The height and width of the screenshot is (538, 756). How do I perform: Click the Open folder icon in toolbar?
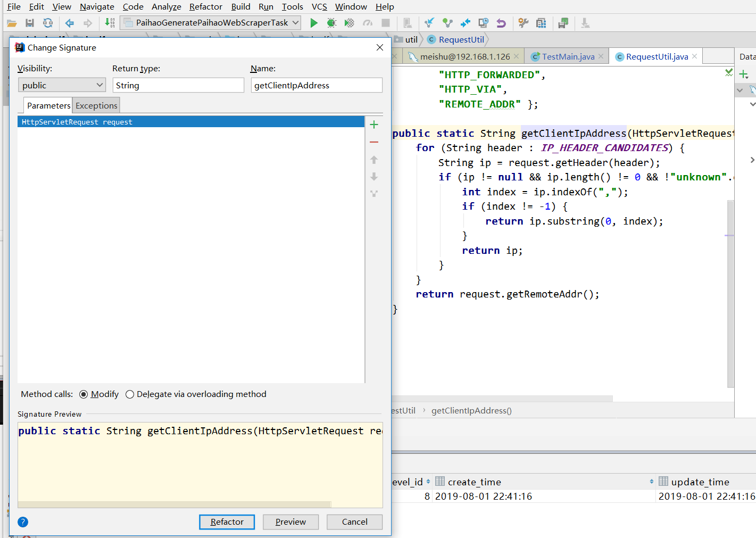coord(12,23)
